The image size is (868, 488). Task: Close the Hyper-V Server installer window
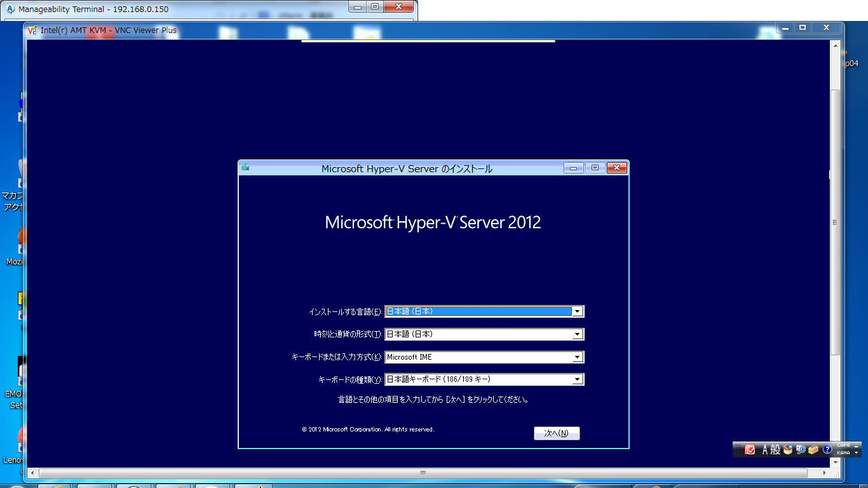(x=617, y=168)
